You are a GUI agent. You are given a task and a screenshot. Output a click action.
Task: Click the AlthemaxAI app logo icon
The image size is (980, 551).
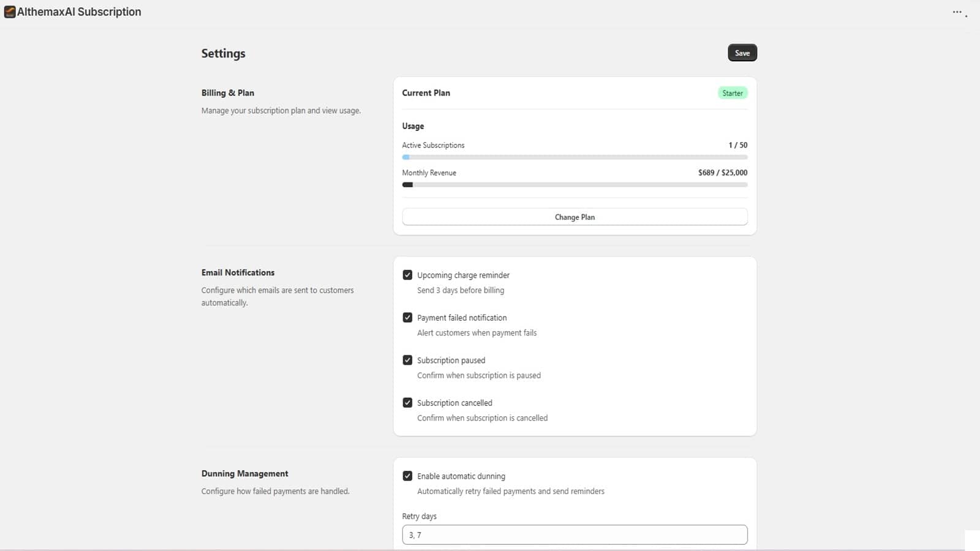pos(10,12)
